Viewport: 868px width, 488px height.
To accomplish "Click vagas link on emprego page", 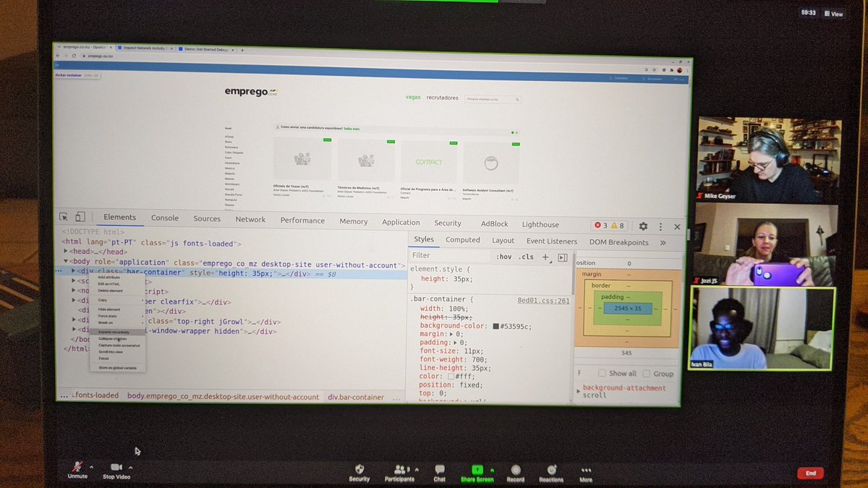I will point(413,98).
